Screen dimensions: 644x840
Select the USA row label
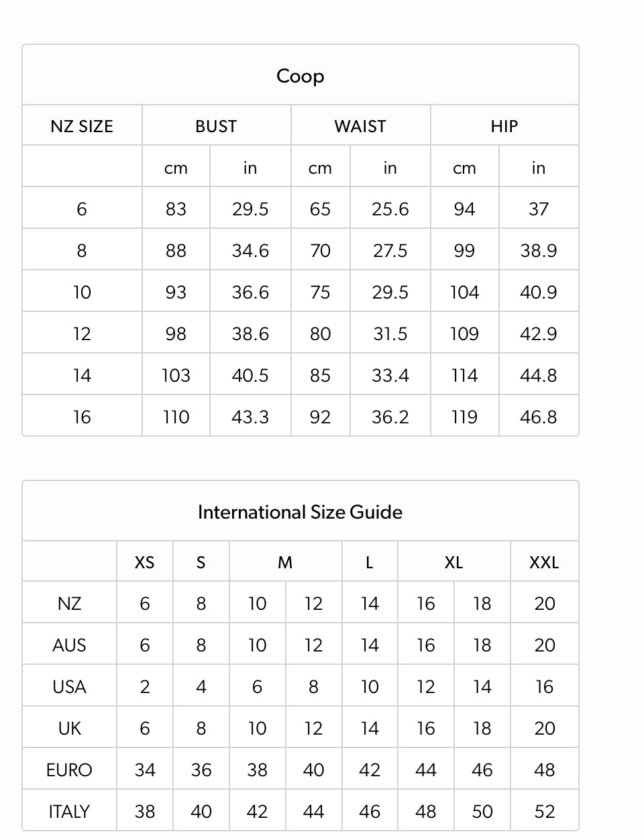(69, 687)
